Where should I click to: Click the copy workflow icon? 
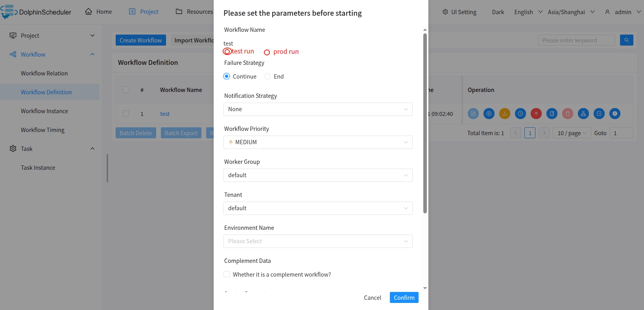click(552, 114)
